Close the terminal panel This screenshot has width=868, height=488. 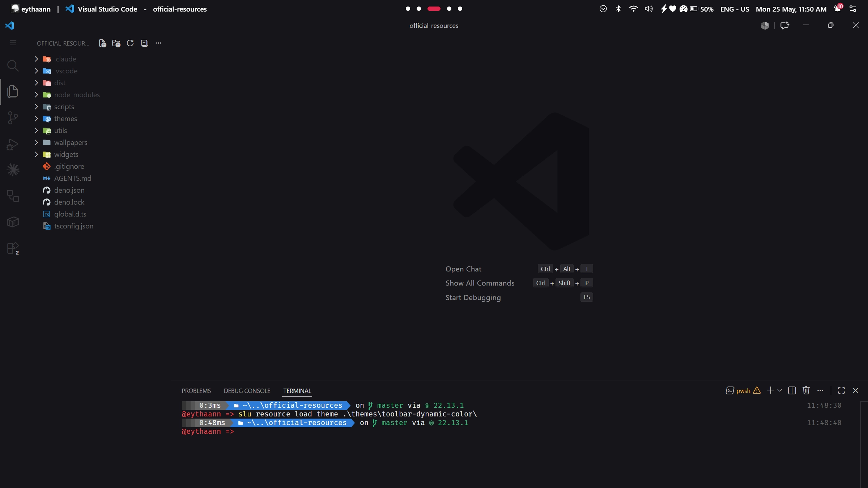[856, 390]
